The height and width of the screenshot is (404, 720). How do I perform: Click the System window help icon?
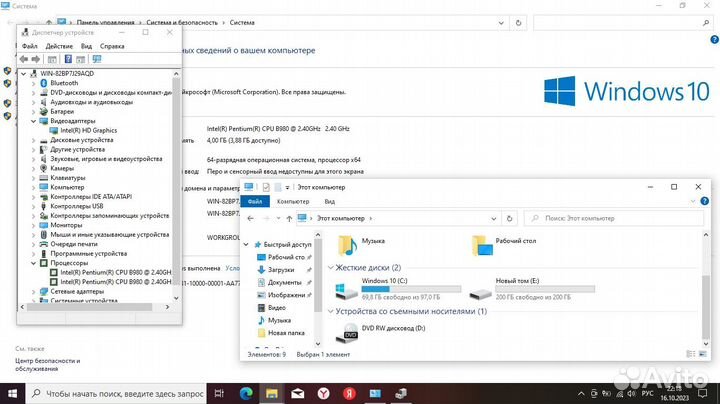(714, 40)
